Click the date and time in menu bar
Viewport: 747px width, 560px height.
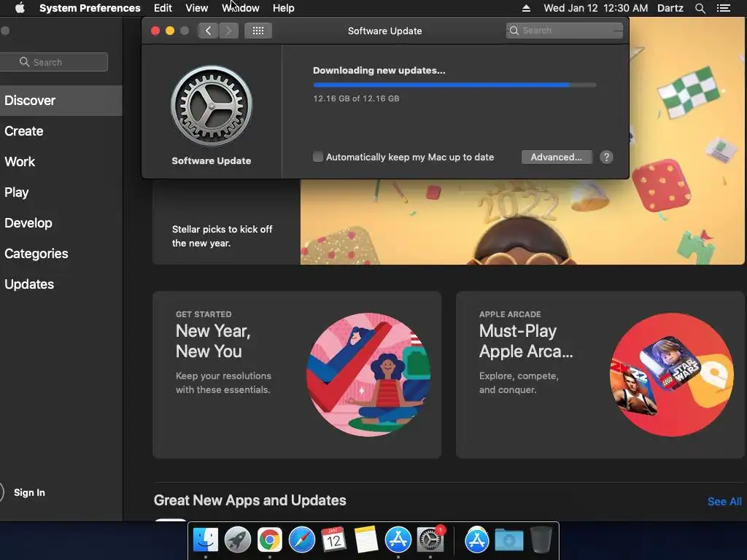[595, 8]
